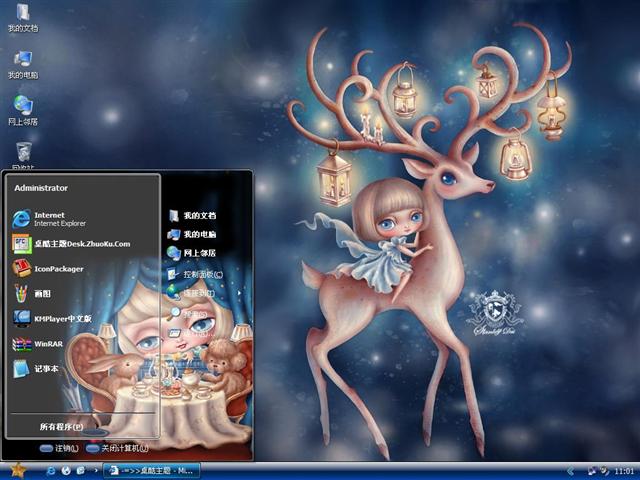The width and height of the screenshot is (640, 480).
Task: Expand the 连接到 submenu arrow
Action: click(239, 293)
